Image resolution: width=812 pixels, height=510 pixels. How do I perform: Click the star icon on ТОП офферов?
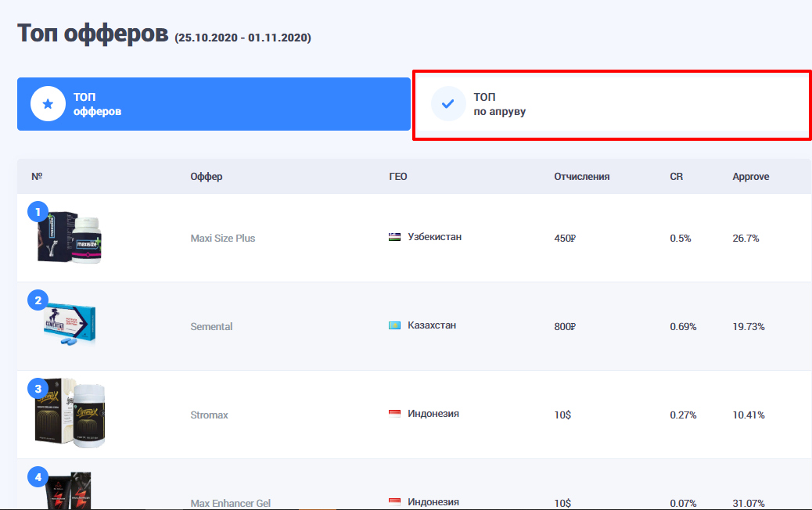(x=49, y=104)
